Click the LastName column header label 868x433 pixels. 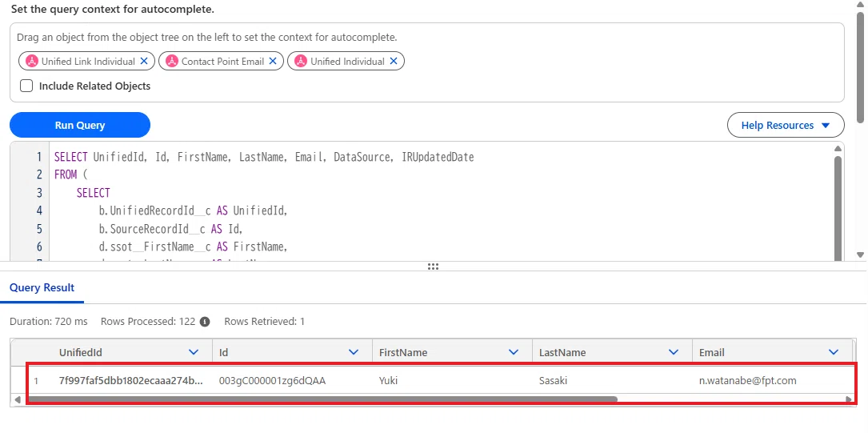562,352
